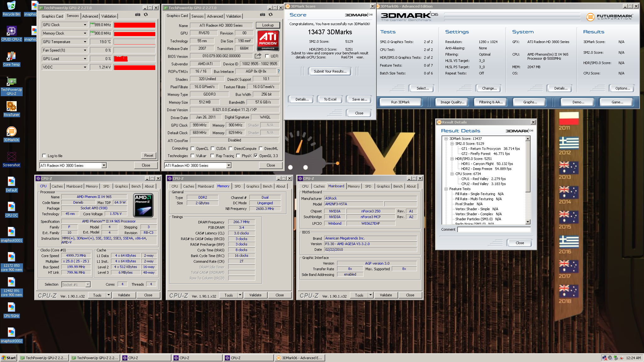644x362 pixels.
Task: Click the Comment input field in Result Details
Action: click(494, 230)
